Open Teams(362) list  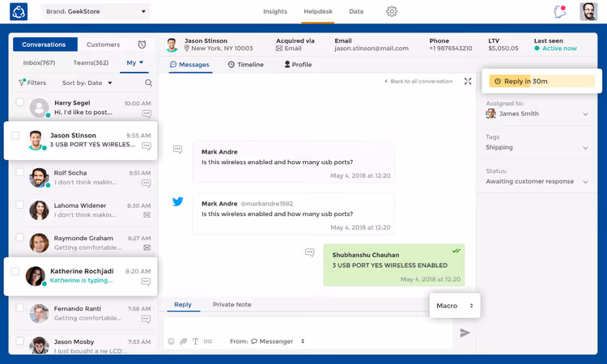point(91,62)
